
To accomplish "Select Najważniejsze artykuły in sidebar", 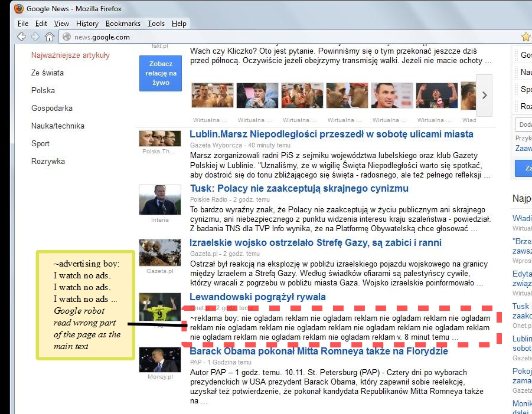I will (x=70, y=55).
